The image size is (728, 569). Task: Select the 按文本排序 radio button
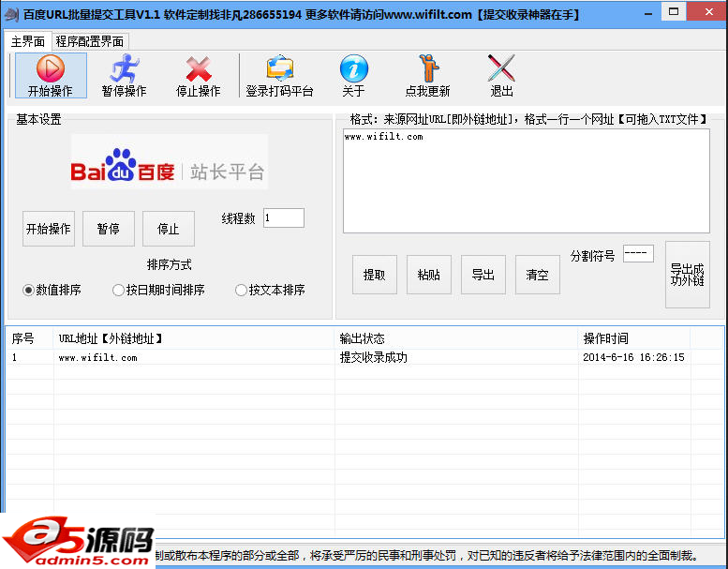(270, 290)
